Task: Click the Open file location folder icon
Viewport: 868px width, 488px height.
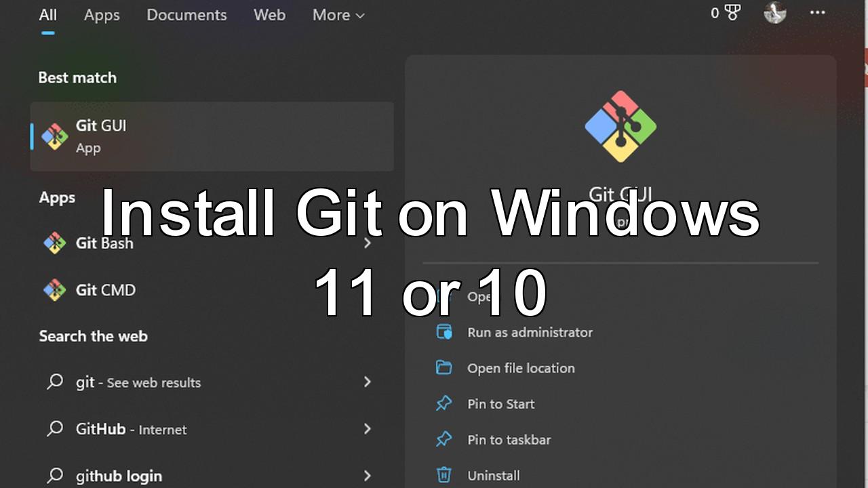Action: click(x=443, y=368)
